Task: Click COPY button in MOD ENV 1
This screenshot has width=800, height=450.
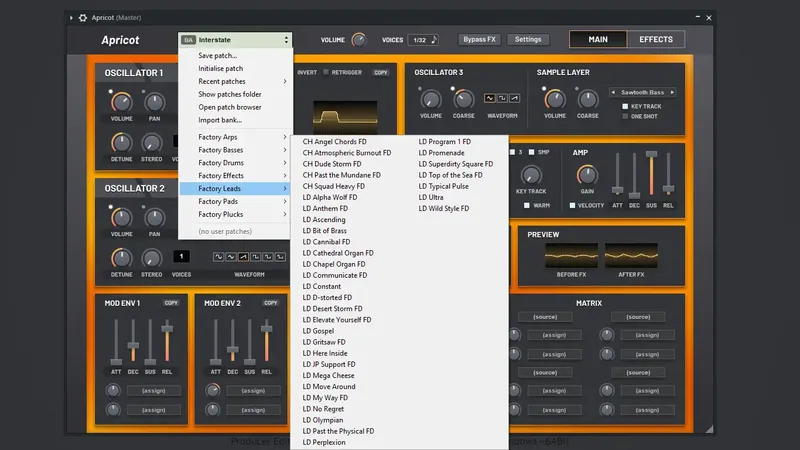Action: tap(171, 303)
